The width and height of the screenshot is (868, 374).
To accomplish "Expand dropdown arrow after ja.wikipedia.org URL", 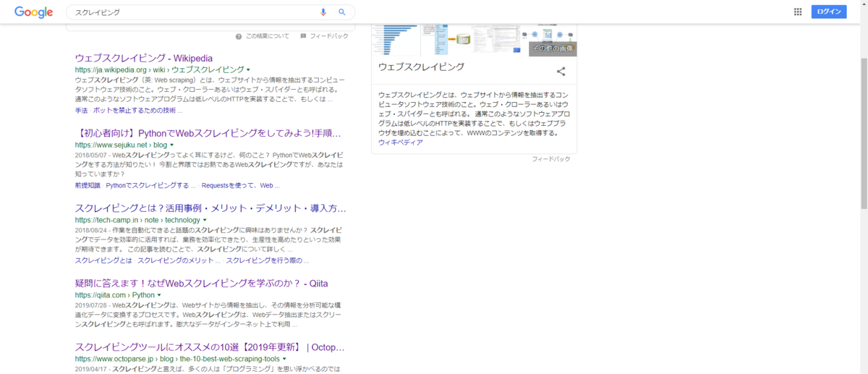I will point(248,70).
